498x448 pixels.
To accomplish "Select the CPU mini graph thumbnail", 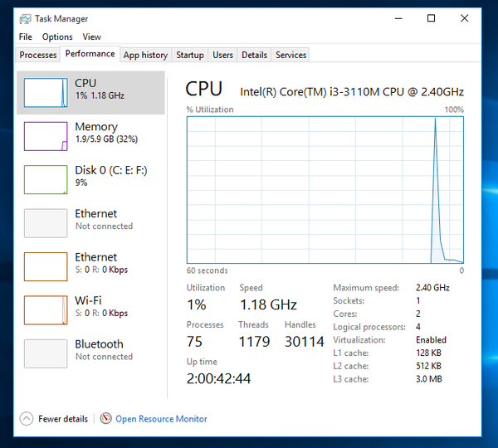I will pyautogui.click(x=46, y=93).
